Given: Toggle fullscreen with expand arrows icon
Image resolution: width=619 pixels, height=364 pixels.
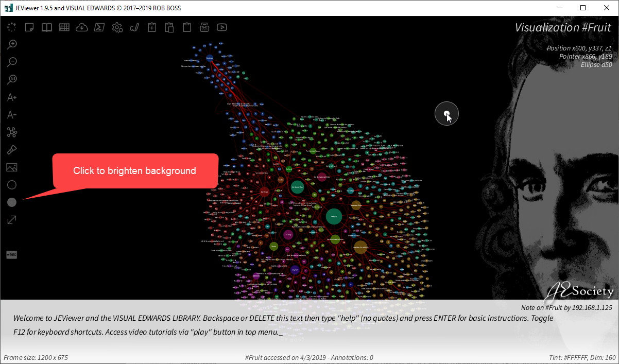Looking at the screenshot, I should [12, 220].
